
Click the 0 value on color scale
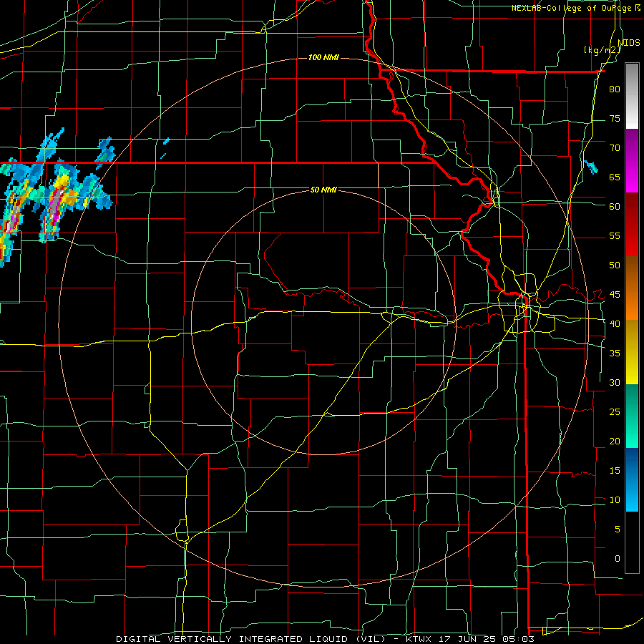coord(618,559)
